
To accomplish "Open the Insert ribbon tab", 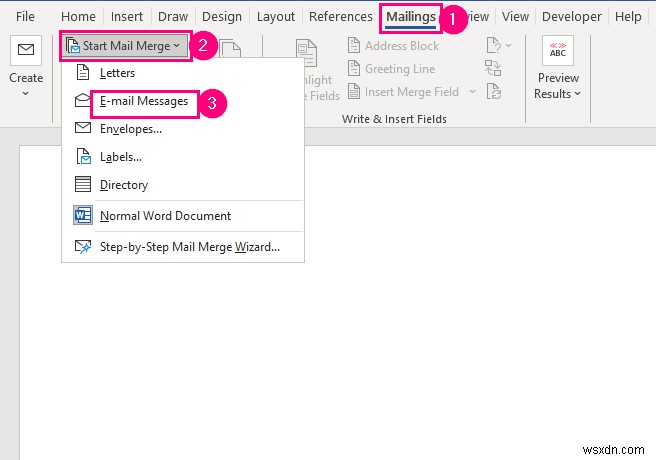I will click(127, 17).
